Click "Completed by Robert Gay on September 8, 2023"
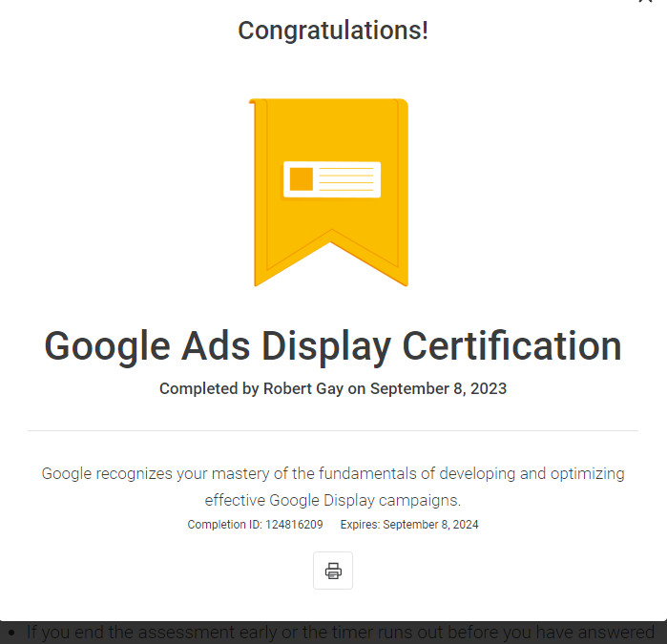This screenshot has width=667, height=644. coord(333,388)
